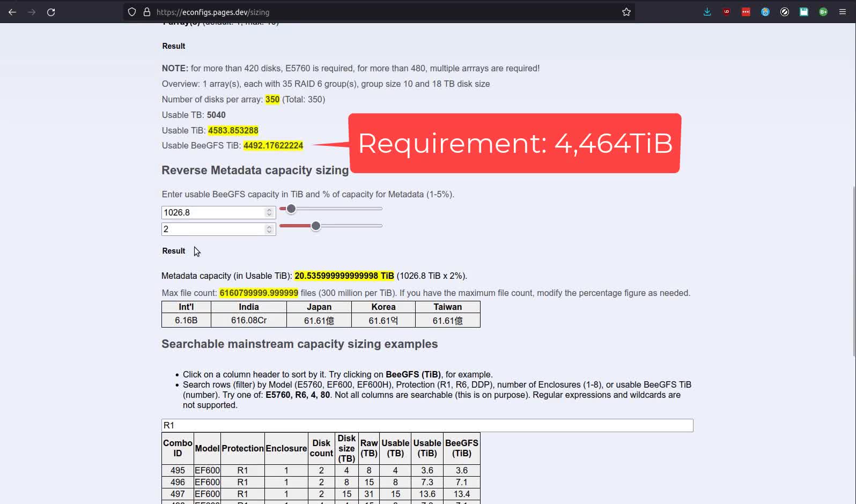The image size is (856, 504).
Task: Click highlighted max file count 6160799999.999999
Action: [x=259, y=293]
